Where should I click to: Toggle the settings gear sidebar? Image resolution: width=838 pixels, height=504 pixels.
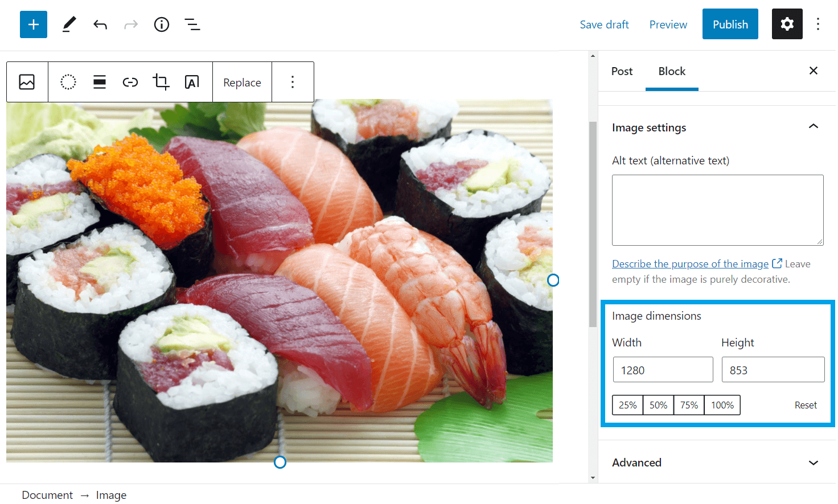(x=787, y=24)
